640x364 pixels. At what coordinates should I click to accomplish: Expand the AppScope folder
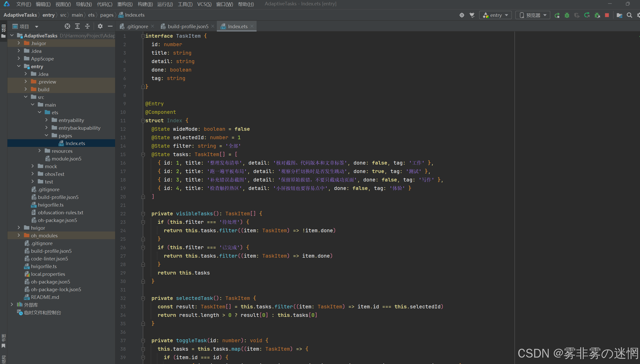point(19,58)
